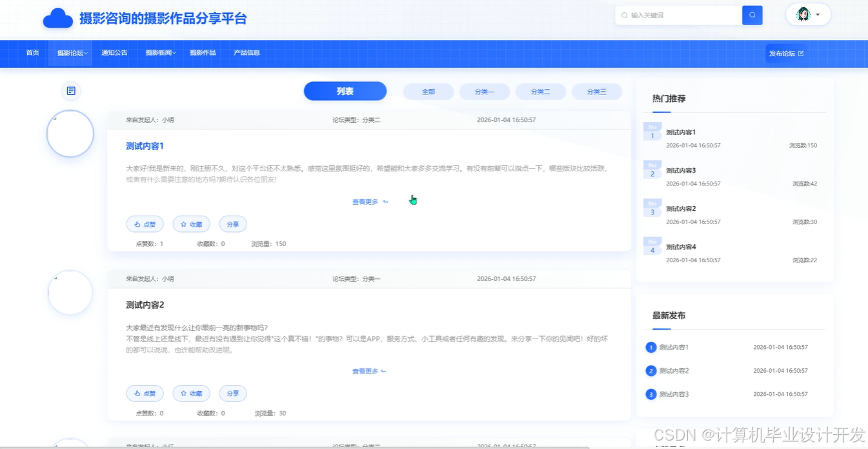Click 分享 on the 测试内容2 post
Screen dimensions: 868x449
coord(233,393)
